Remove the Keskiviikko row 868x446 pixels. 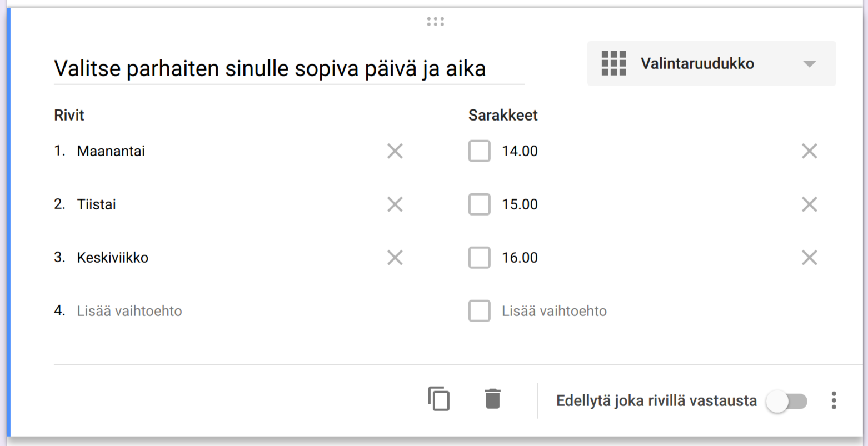click(395, 258)
